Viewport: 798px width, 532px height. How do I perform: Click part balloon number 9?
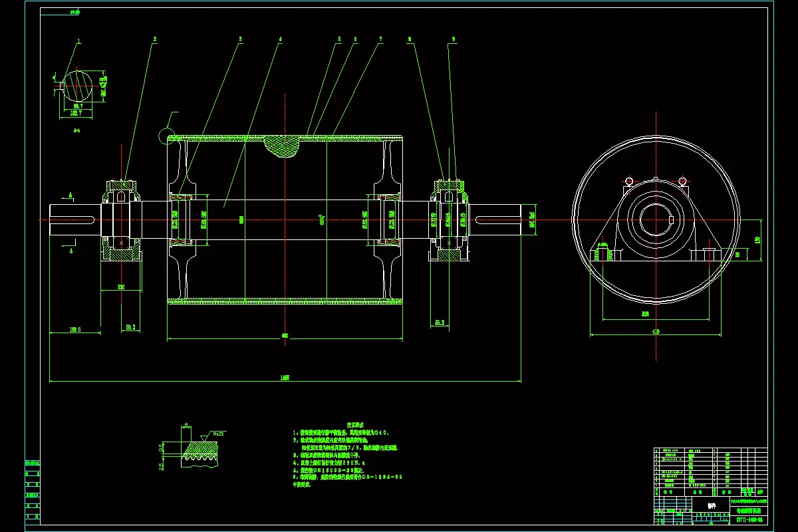click(454, 40)
